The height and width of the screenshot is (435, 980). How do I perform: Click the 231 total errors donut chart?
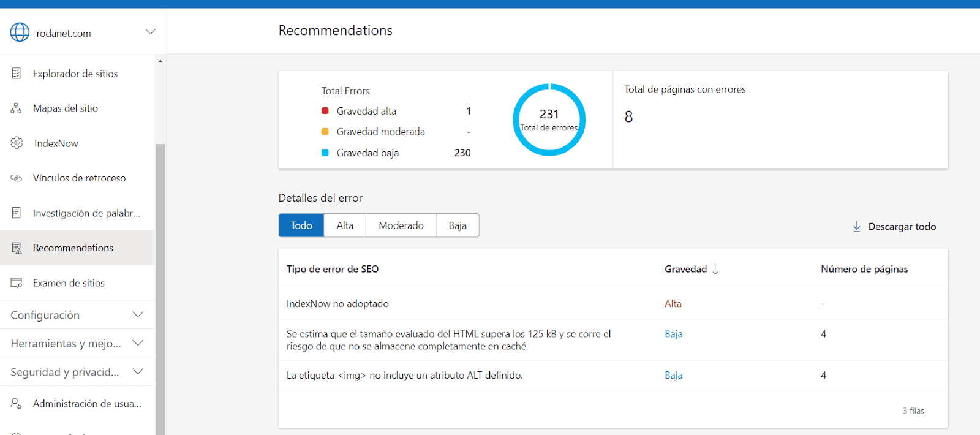[549, 119]
